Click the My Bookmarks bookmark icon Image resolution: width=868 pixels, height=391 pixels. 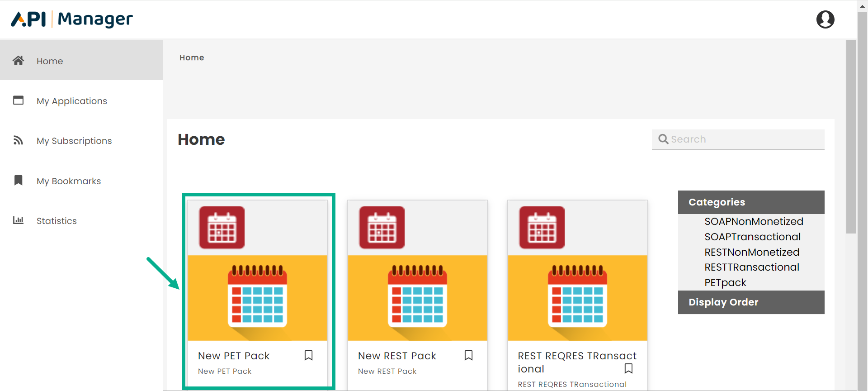(18, 181)
